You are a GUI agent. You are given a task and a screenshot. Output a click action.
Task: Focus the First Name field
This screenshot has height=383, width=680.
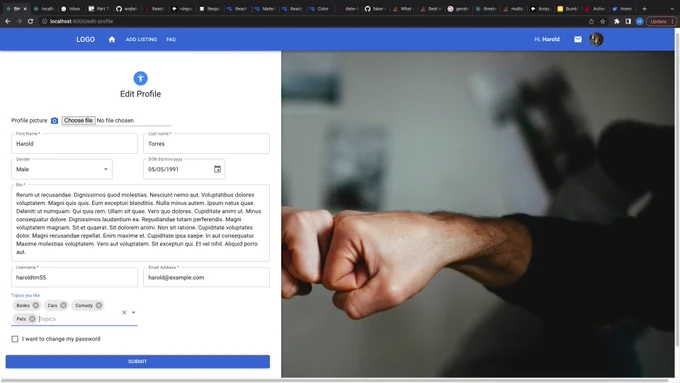[74, 144]
